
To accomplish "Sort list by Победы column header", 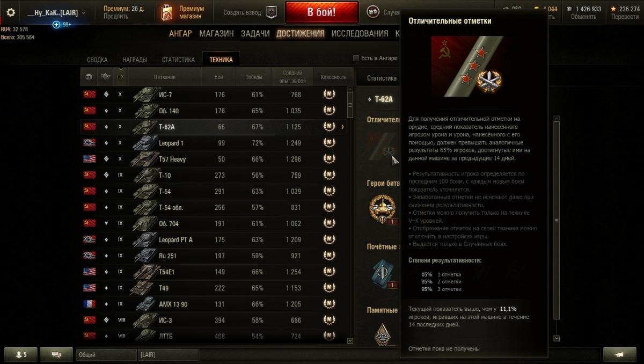I will tap(254, 77).
